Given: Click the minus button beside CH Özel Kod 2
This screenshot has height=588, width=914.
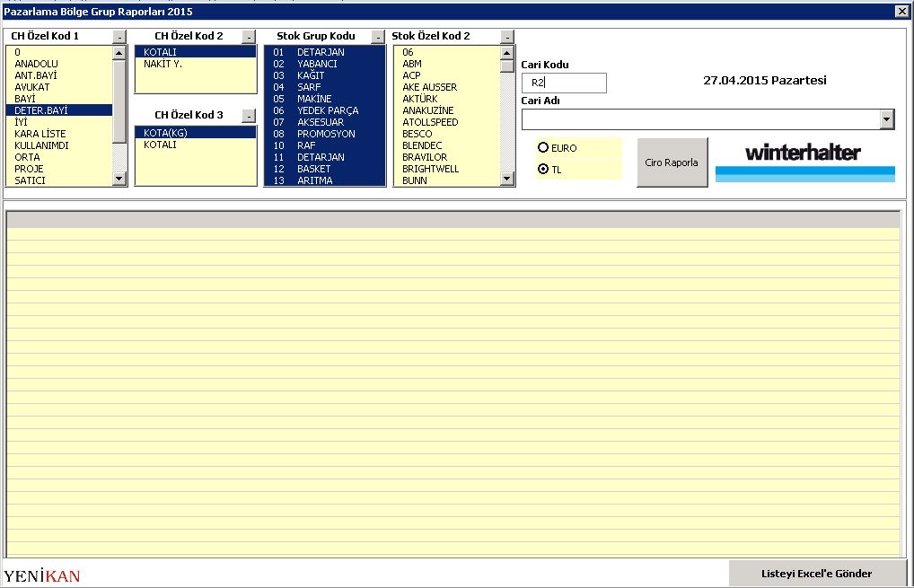Looking at the screenshot, I should 249,37.
